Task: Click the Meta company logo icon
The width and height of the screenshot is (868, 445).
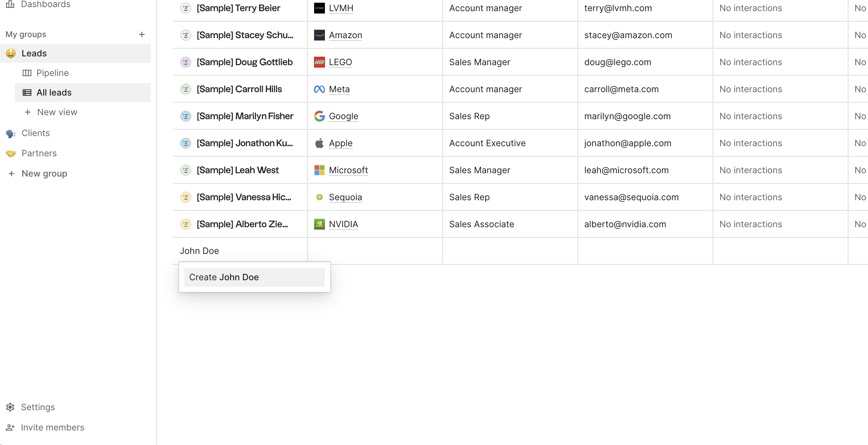Action: [319, 89]
